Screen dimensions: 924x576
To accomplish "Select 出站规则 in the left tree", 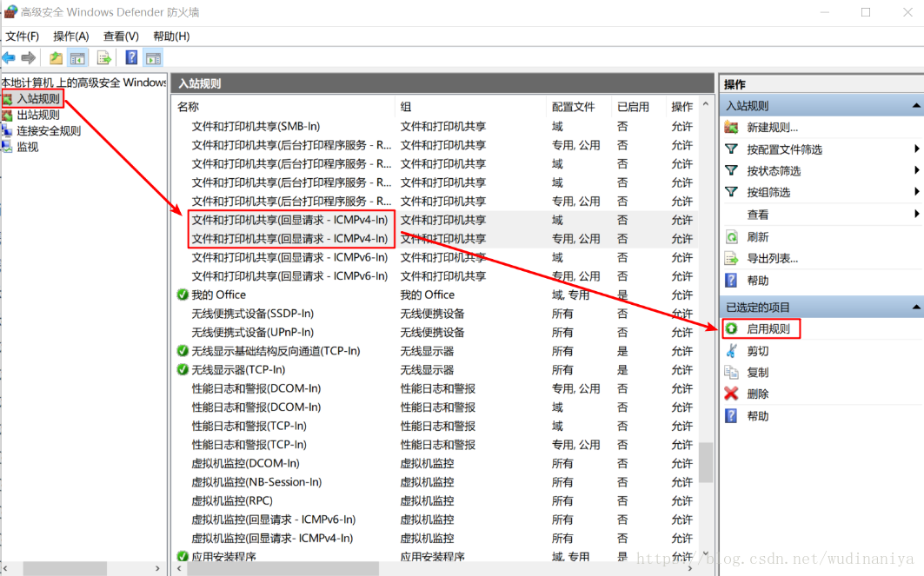I will [x=38, y=115].
